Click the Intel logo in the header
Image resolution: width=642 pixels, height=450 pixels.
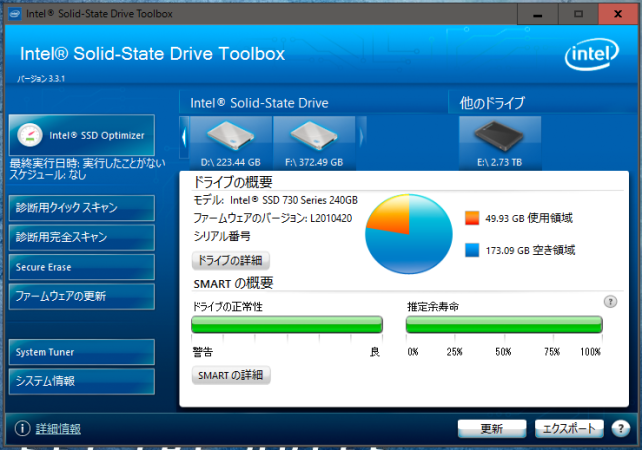click(592, 54)
